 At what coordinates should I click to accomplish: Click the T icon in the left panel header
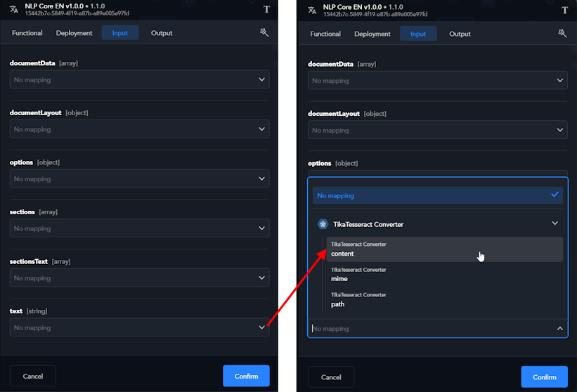click(266, 9)
